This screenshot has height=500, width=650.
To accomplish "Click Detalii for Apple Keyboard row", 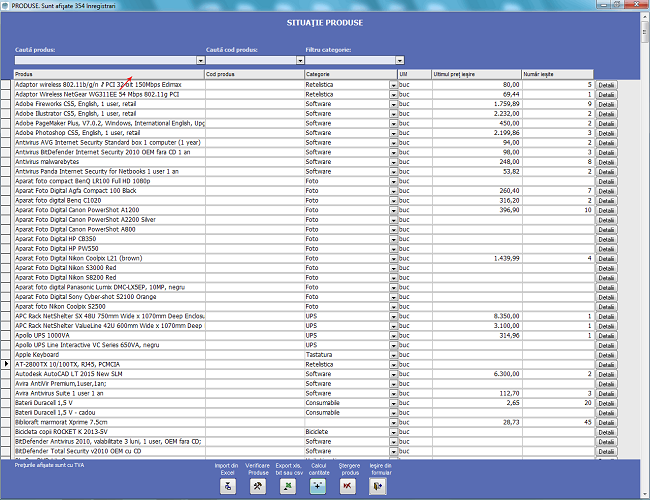I will pyautogui.click(x=606, y=355).
